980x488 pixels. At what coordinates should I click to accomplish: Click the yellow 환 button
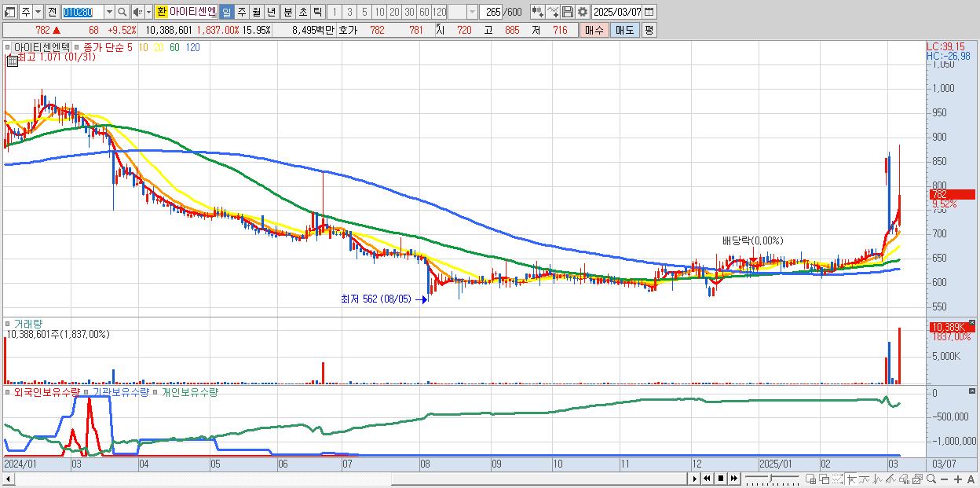[161, 12]
